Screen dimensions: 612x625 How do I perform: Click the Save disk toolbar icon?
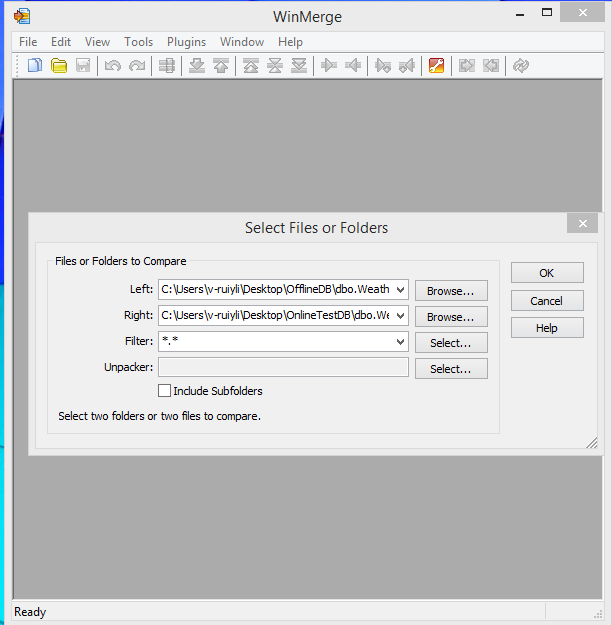coord(83,66)
